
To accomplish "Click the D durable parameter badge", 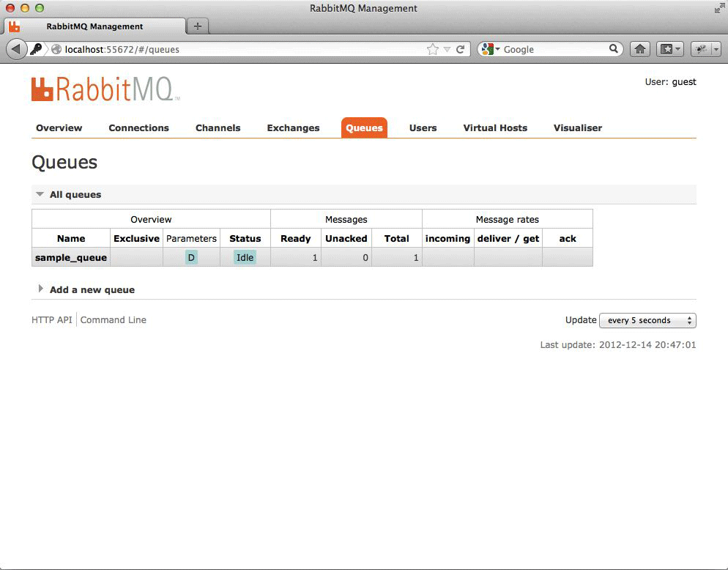I will [x=191, y=257].
